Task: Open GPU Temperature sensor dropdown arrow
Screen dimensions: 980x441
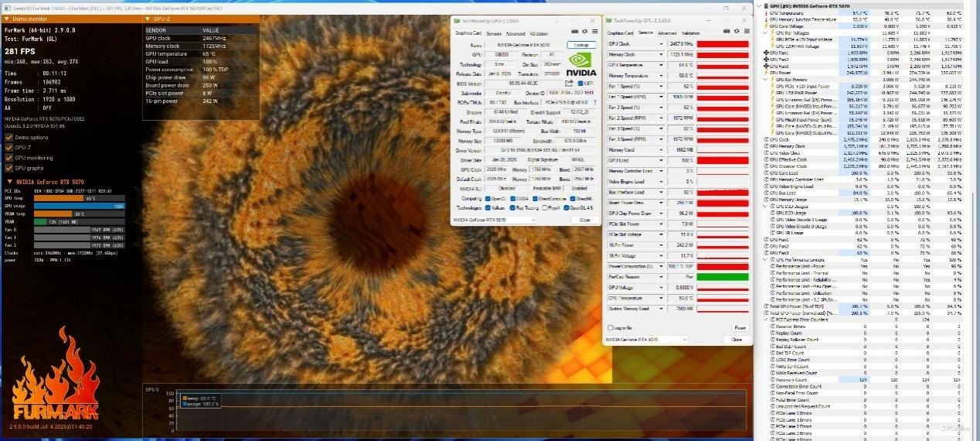Action: coord(661,65)
